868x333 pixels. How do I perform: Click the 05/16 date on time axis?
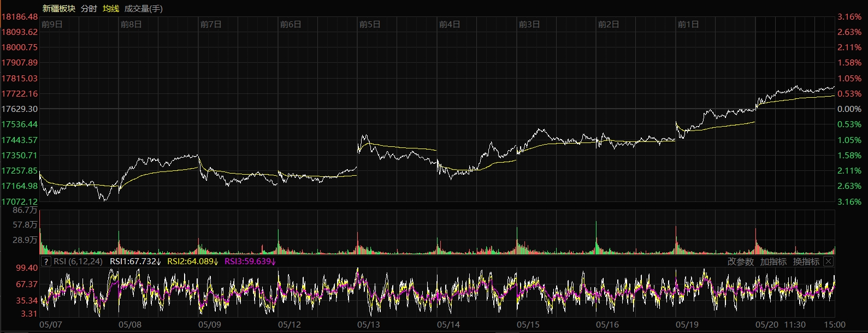(607, 325)
